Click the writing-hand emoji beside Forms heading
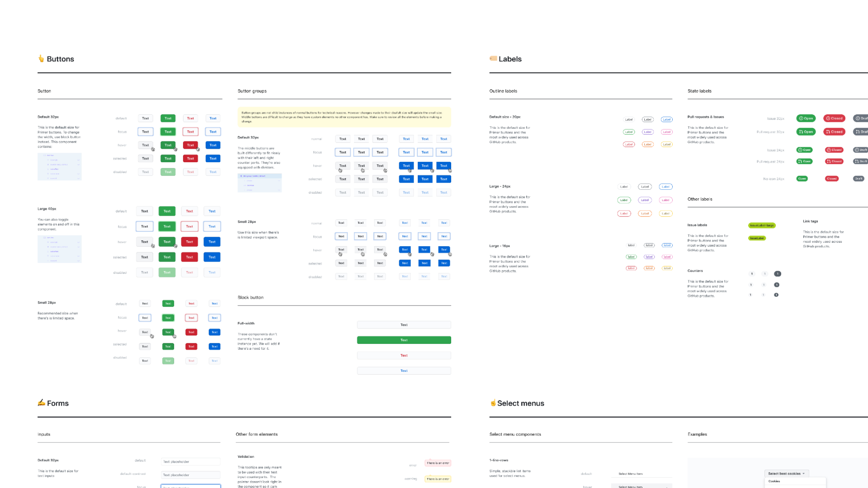Viewport: 868px width, 488px height. (x=41, y=403)
